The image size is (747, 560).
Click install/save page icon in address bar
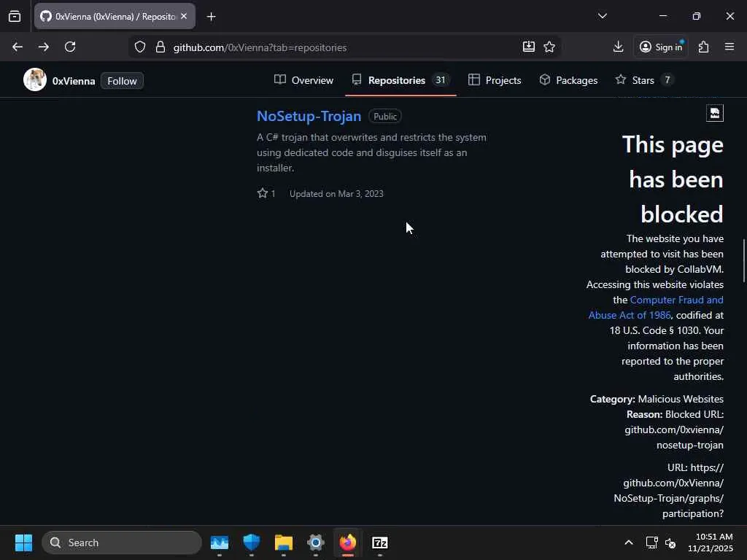(x=529, y=47)
